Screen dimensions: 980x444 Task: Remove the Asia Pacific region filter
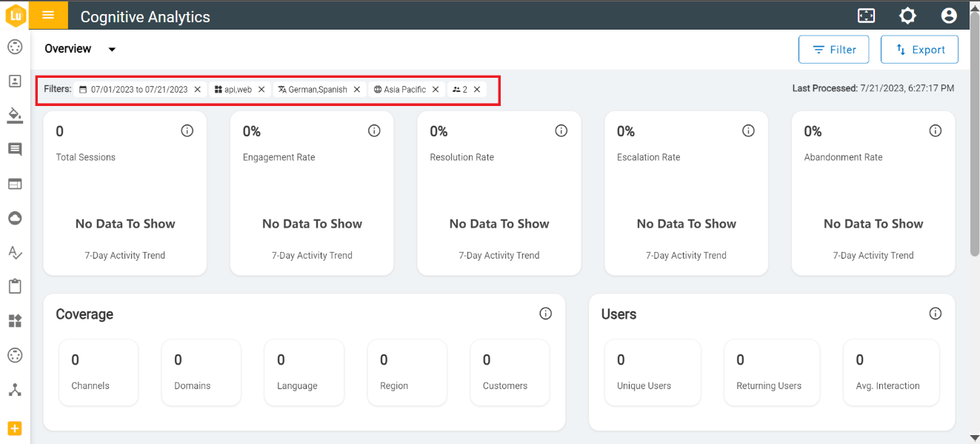[x=436, y=90]
